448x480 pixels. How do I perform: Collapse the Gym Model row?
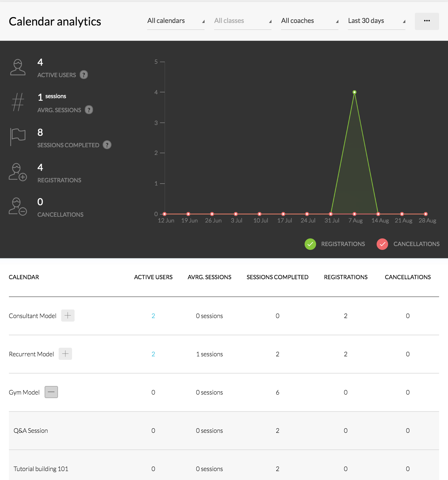coord(51,392)
